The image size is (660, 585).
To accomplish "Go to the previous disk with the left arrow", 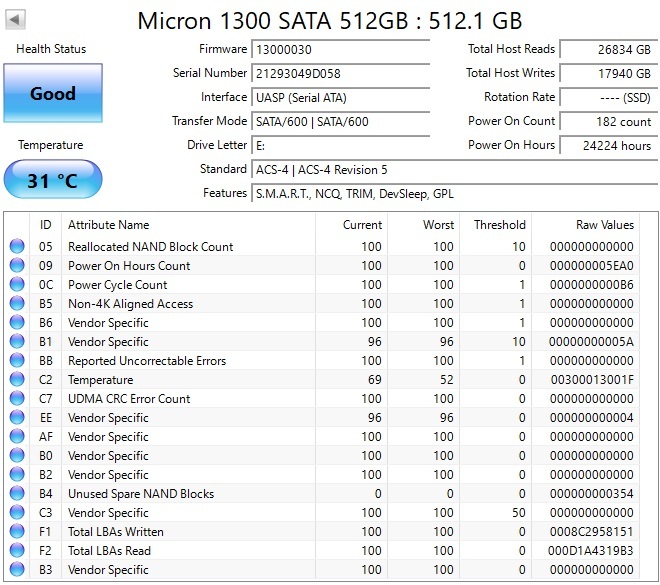I will (15, 19).
